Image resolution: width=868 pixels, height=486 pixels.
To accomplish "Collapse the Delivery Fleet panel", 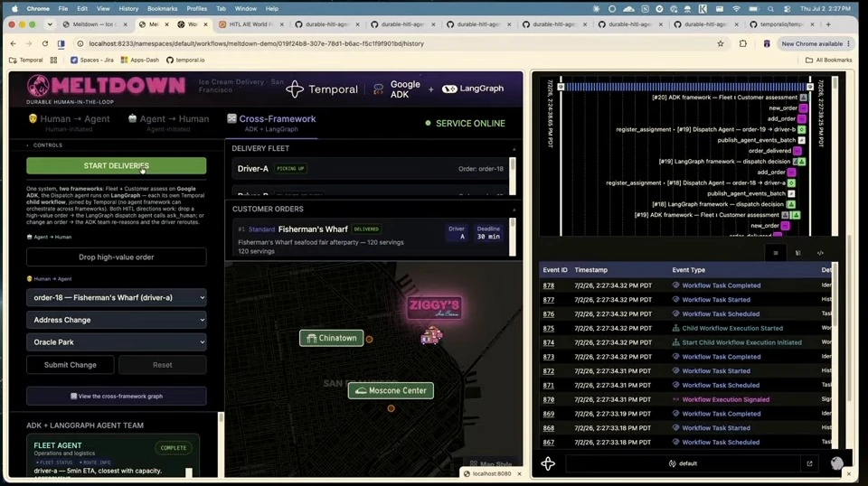I will pos(514,149).
